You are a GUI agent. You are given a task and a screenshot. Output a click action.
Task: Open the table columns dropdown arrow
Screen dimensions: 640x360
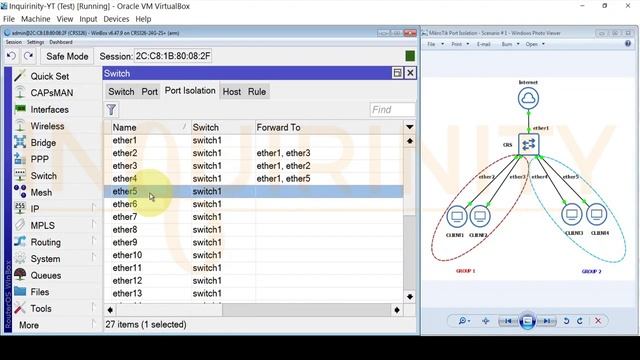point(409,127)
